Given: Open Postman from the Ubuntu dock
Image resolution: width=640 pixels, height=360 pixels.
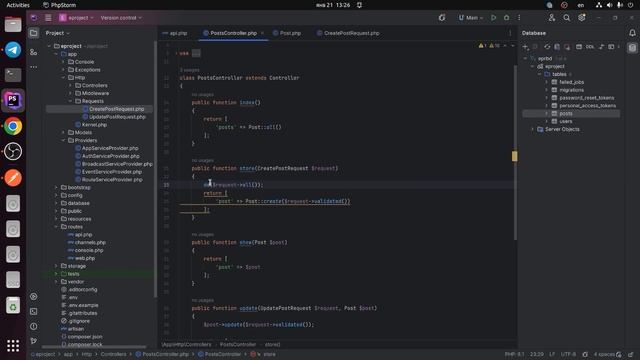Looking at the screenshot, I should 13,178.
